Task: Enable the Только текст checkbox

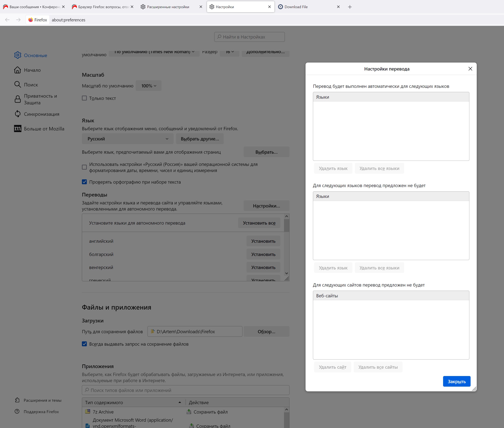Action: (84, 98)
